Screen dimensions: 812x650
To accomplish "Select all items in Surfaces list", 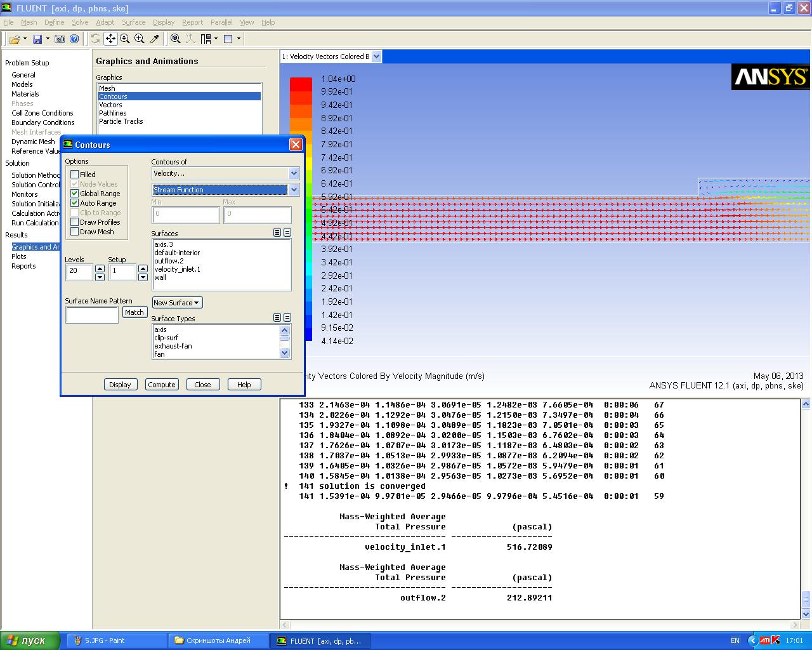I will click(277, 232).
